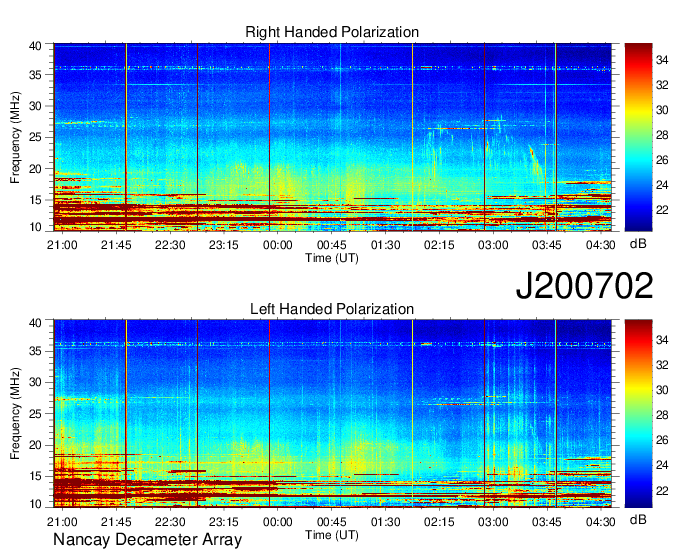The width and height of the screenshot is (680, 552).
Task: Click the 23:15 time tick on Right Handed plot
Action: click(x=224, y=245)
